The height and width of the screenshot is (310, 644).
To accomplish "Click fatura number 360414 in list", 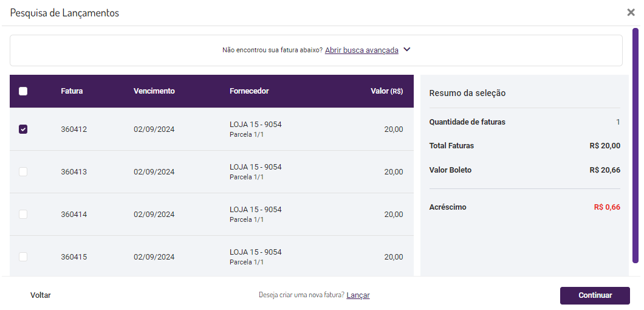I will pyautogui.click(x=74, y=215).
